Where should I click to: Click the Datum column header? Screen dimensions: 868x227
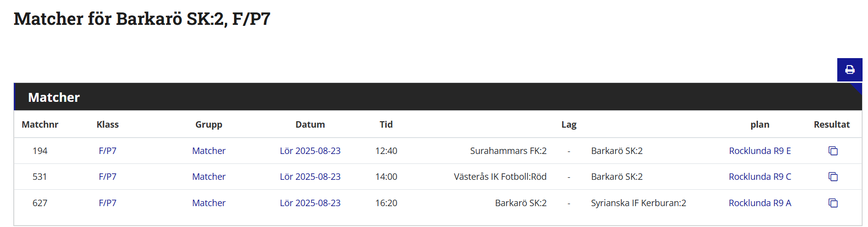click(x=310, y=125)
